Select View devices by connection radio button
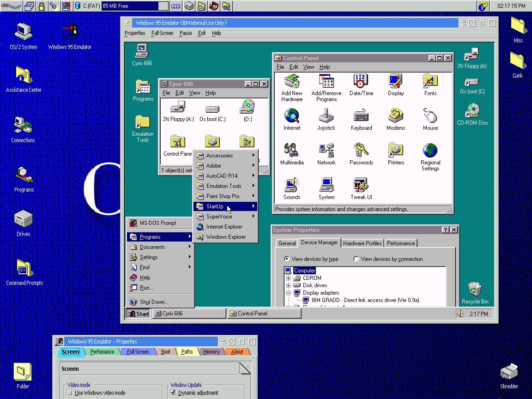This screenshot has height=399, width=532. (x=356, y=259)
